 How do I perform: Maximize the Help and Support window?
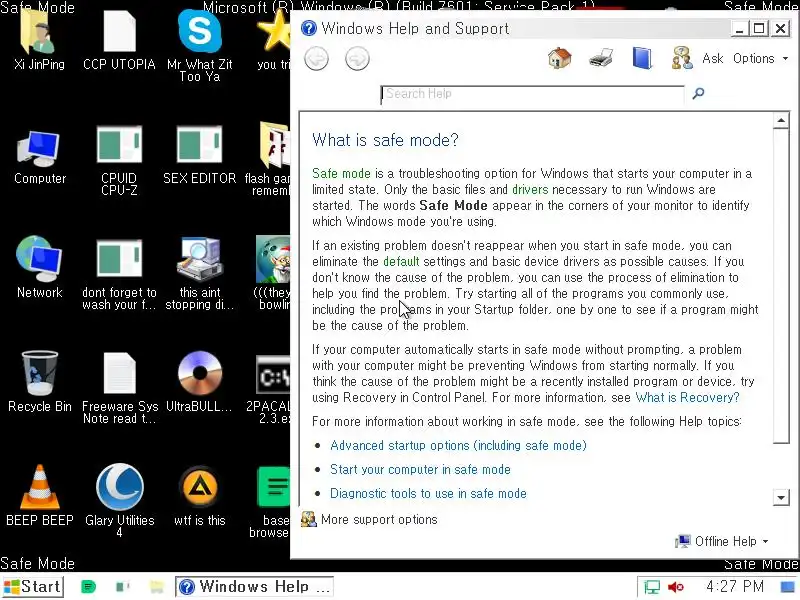[759, 28]
